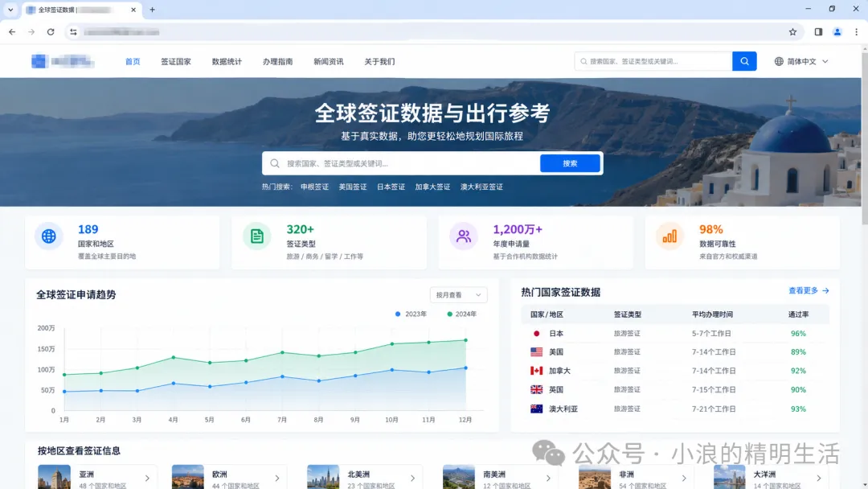Open 简体中文 language dropdown
Screen dimensions: 868x489
801,61
